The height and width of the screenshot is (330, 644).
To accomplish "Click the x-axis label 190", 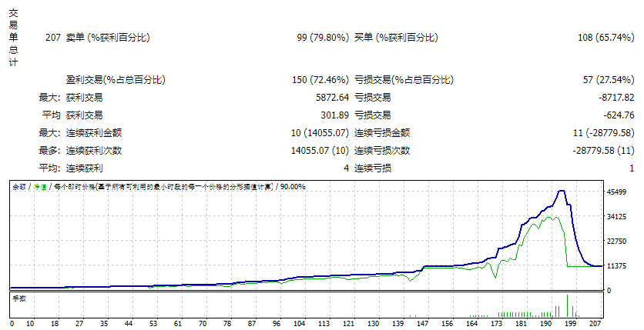I will click(546, 323).
